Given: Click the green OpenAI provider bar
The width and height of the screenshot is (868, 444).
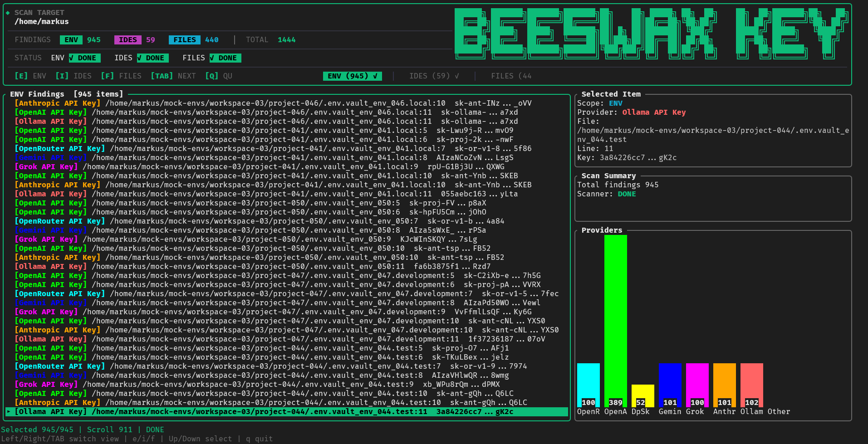Looking at the screenshot, I should pyautogui.click(x=615, y=317).
